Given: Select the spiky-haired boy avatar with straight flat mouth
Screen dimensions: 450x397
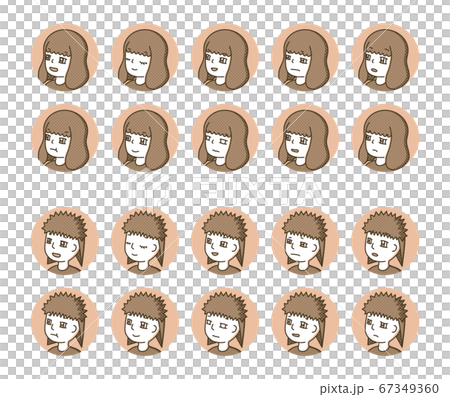Looking at the screenshot, I should [x=305, y=241].
